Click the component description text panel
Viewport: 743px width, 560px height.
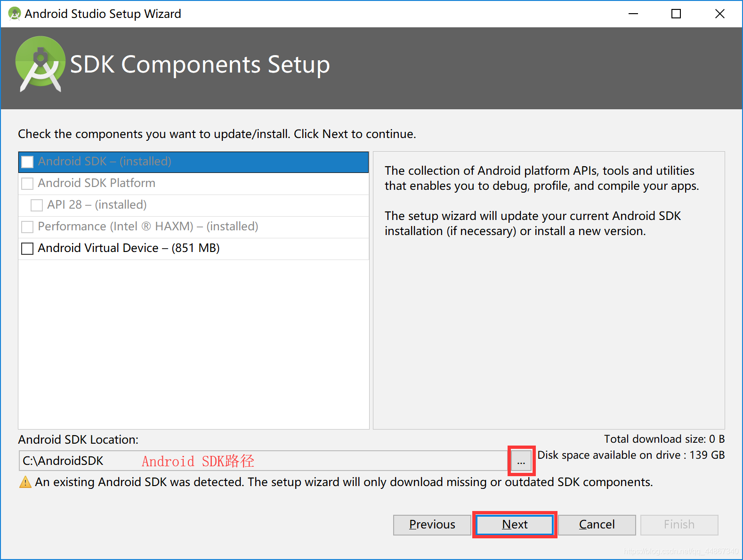click(x=549, y=290)
